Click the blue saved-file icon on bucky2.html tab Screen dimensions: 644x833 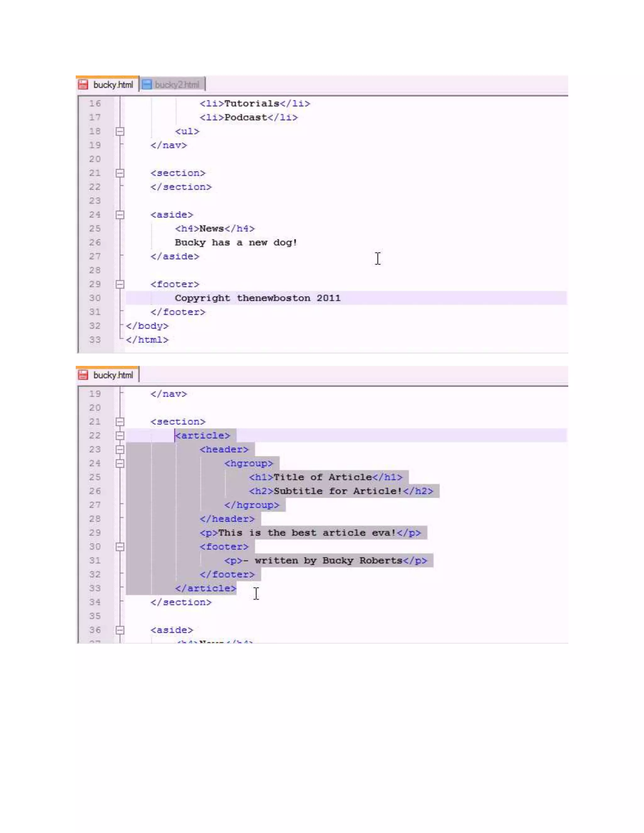(x=147, y=84)
